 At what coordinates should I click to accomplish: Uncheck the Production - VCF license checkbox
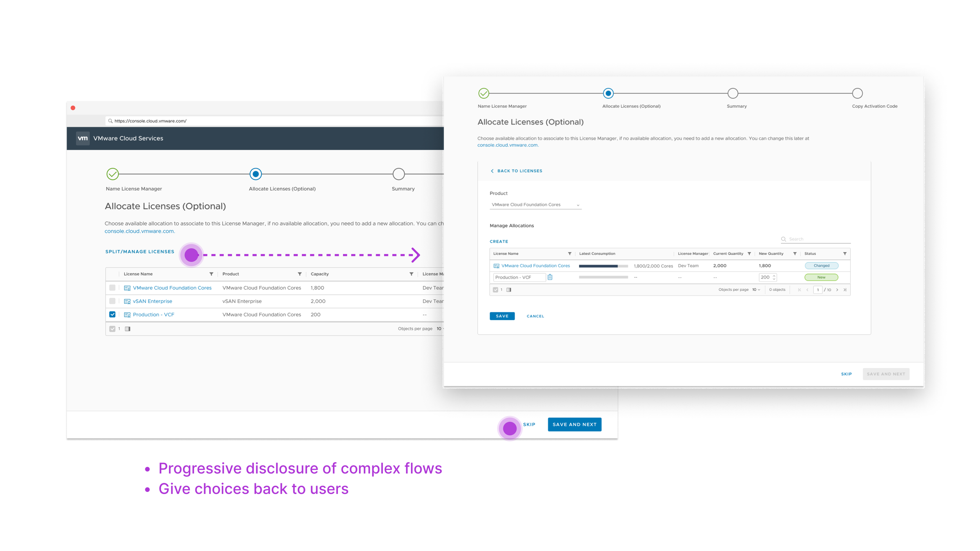[113, 314]
